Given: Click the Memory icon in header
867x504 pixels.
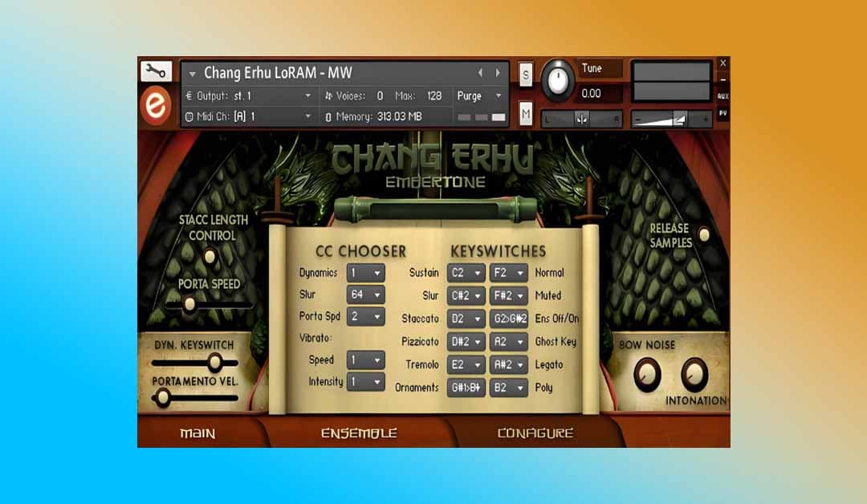Looking at the screenshot, I should click(x=328, y=117).
